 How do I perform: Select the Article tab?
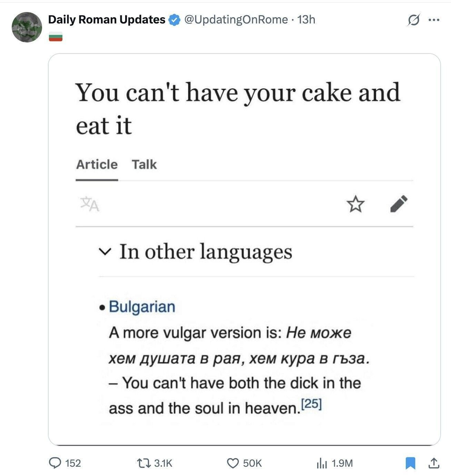[x=97, y=165]
